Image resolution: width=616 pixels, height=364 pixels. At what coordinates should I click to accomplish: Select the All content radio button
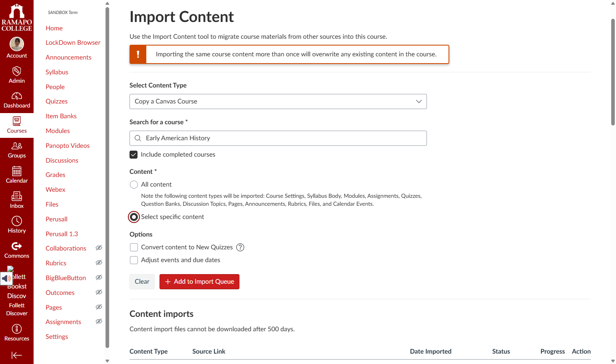134,185
